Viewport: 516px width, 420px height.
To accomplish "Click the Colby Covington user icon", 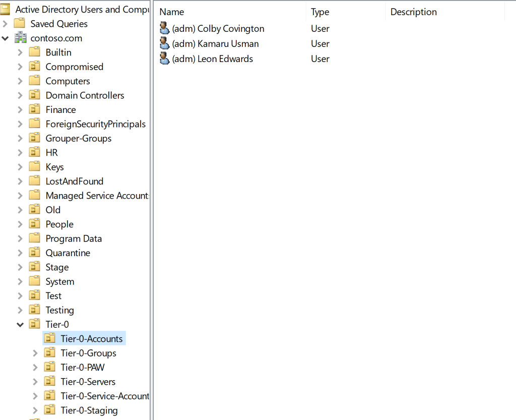I will [x=165, y=29].
